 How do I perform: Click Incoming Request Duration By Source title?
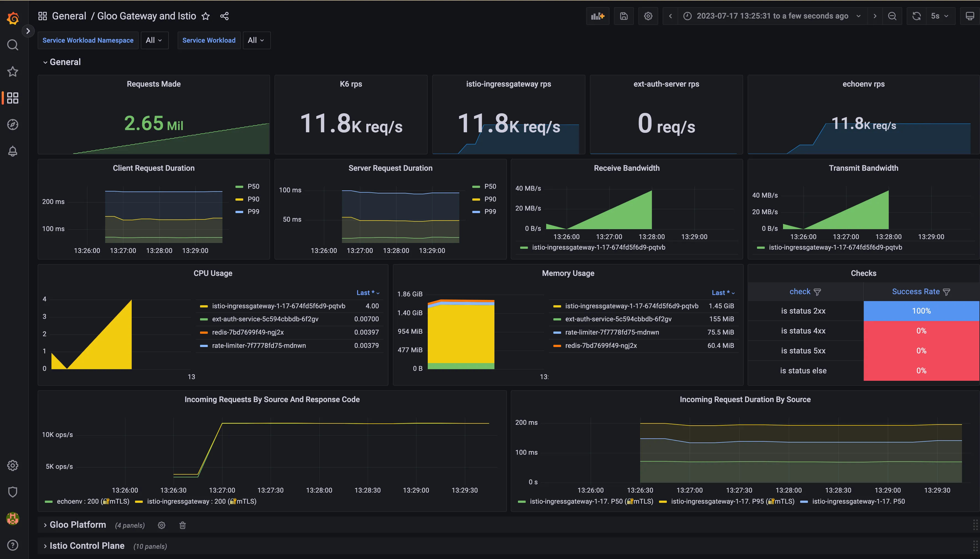745,400
